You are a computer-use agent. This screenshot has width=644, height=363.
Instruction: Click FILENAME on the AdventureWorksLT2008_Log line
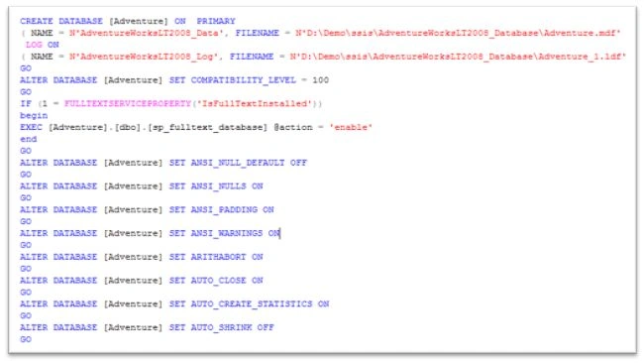(x=252, y=57)
